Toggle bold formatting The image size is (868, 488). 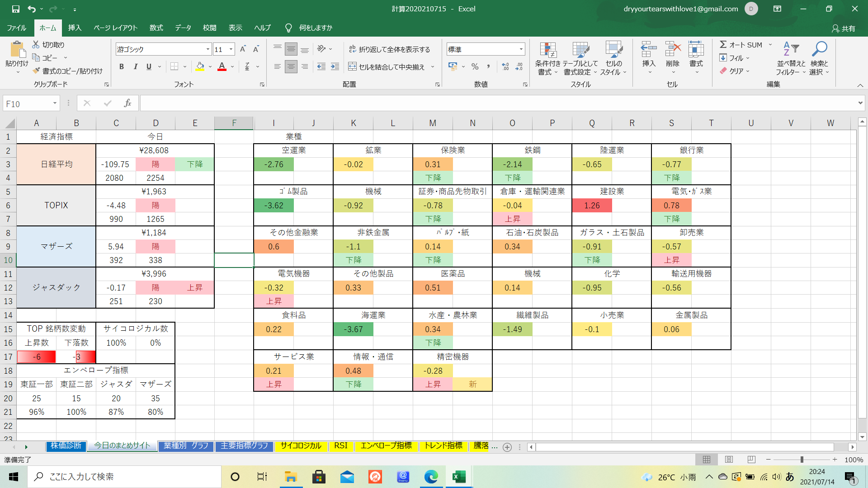coord(121,67)
